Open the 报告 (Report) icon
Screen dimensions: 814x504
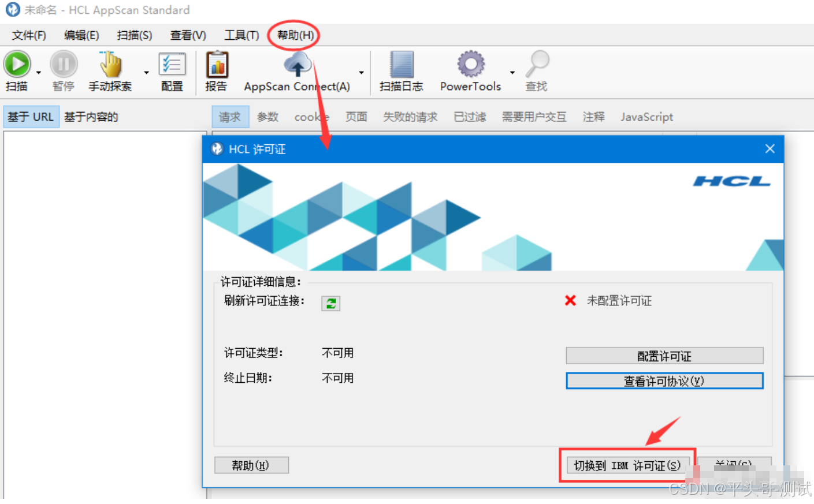[x=216, y=65]
